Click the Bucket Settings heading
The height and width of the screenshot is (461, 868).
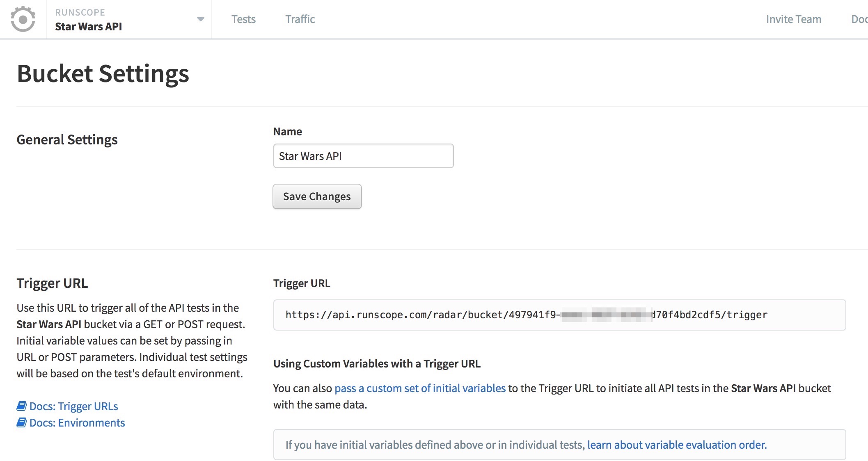103,74
